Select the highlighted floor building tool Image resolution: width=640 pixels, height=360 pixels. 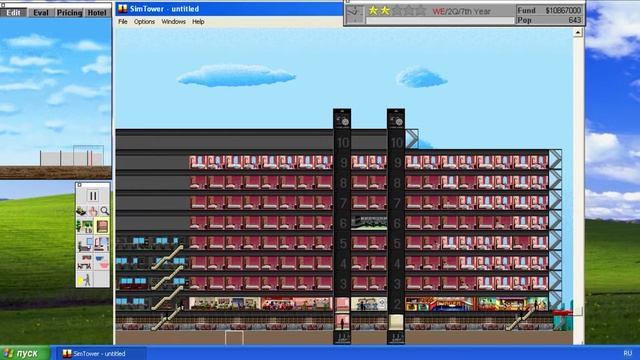(x=102, y=226)
